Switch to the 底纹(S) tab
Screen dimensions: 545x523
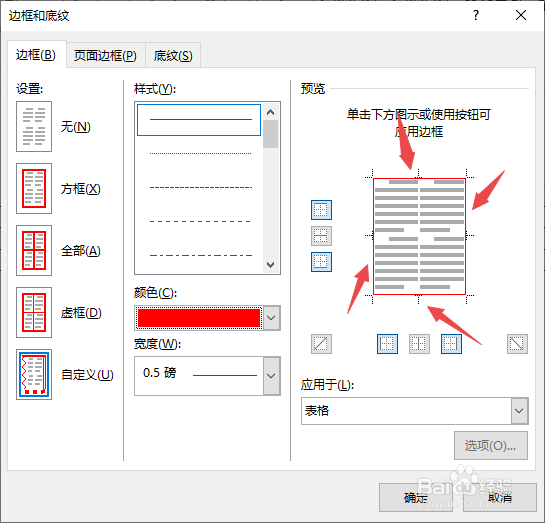(173, 56)
